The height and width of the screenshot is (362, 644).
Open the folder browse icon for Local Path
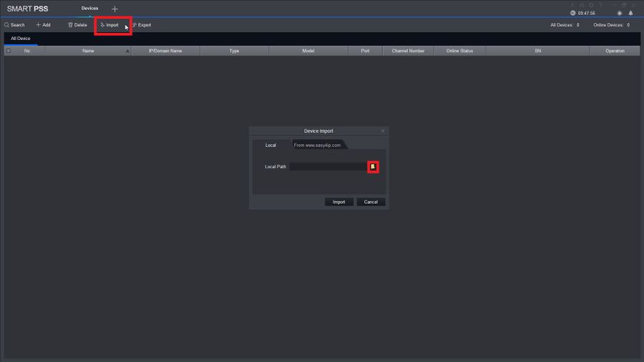click(373, 167)
